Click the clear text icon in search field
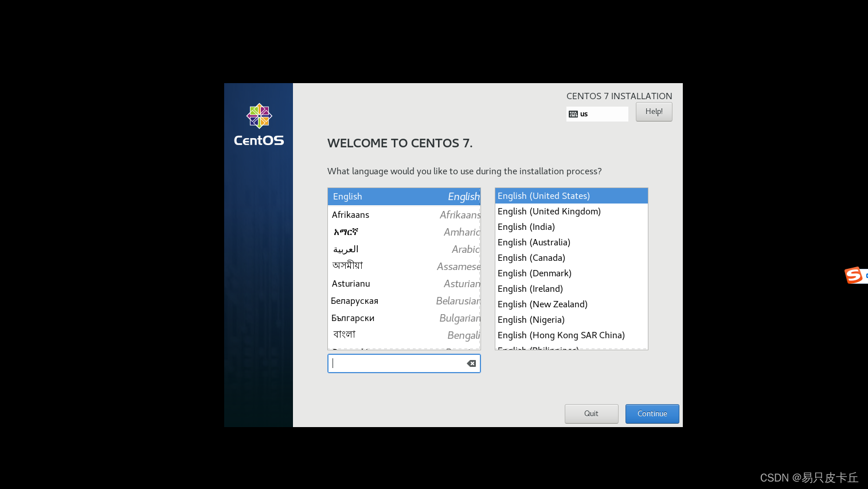868x489 pixels. 471,363
